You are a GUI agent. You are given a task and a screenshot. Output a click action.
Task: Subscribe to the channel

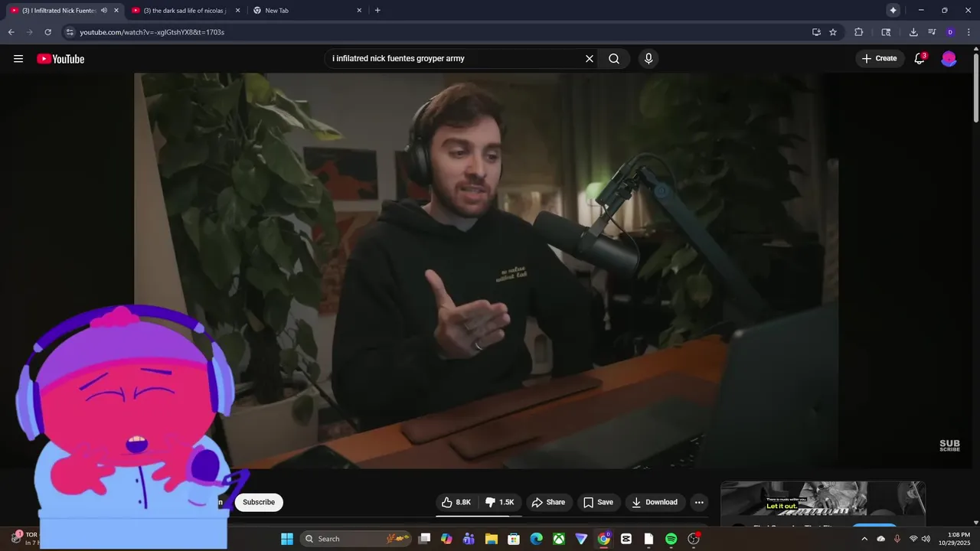259,502
